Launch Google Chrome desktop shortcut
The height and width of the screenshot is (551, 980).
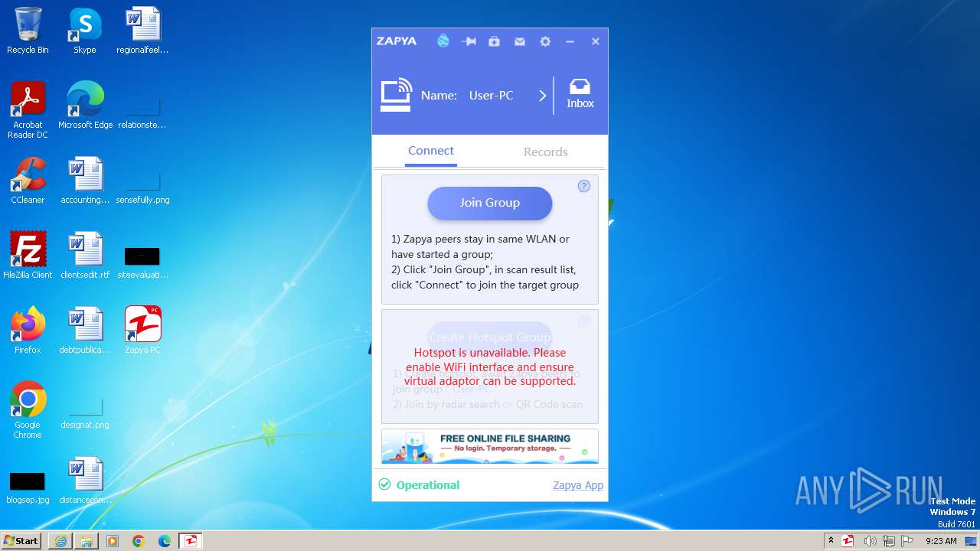coord(28,410)
